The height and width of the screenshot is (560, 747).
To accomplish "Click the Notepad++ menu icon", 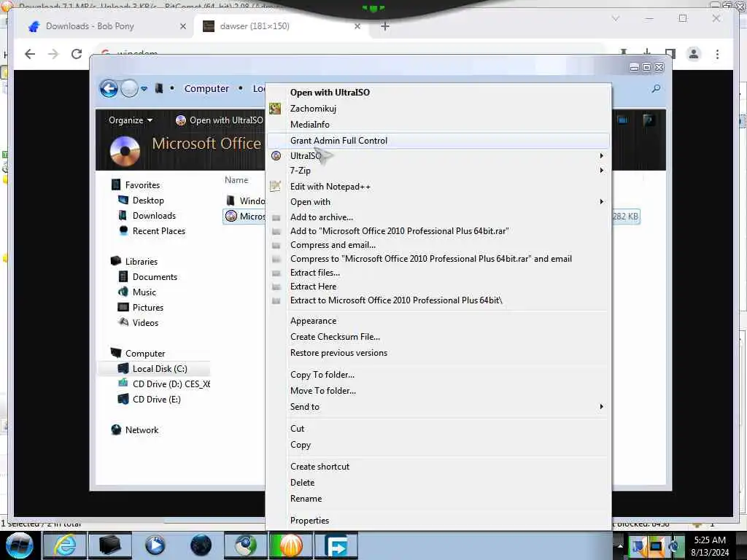I will (275, 186).
